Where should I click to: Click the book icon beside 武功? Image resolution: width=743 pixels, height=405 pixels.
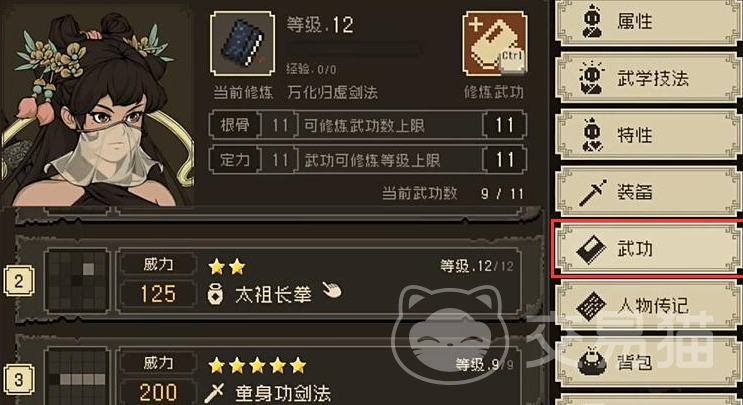(x=591, y=249)
